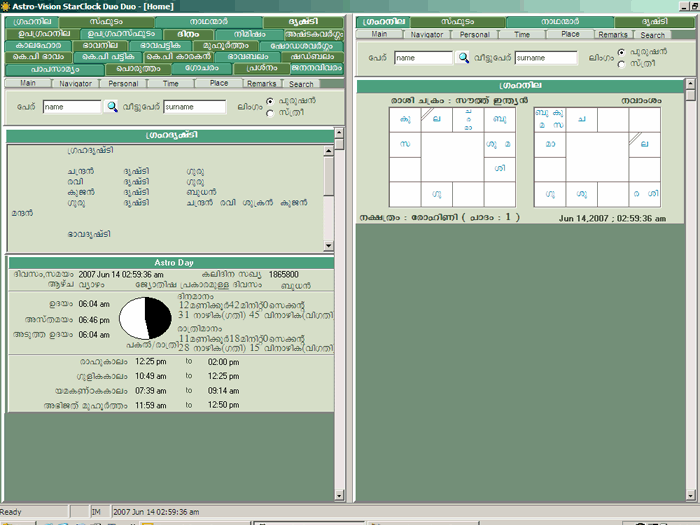The width and height of the screenshot is (700, 525).
Task: Switch to ദിനം tab
Action: (x=188, y=34)
